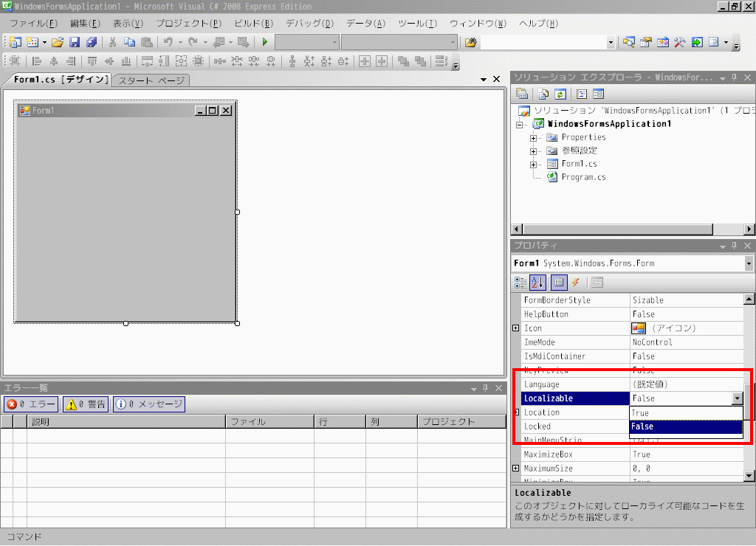This screenshot has width=756, height=546.
Task: Click View Code icon in Solution Explorer
Action: point(582,94)
